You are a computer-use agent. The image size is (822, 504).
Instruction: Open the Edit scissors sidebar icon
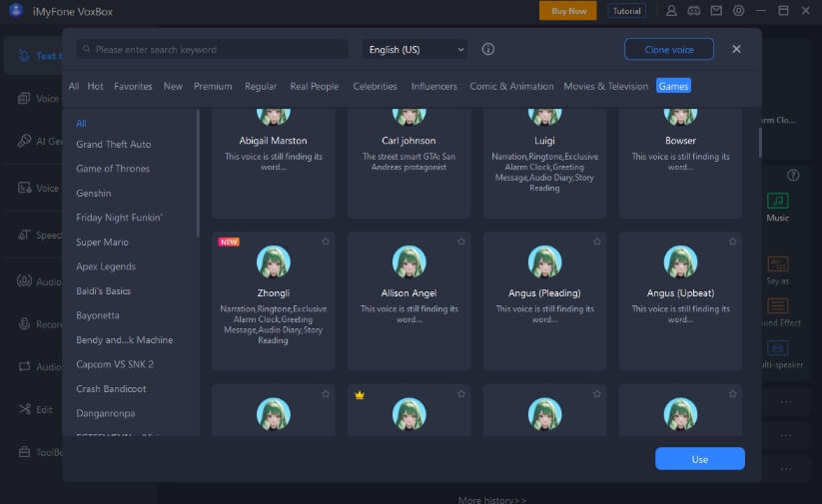coord(25,409)
